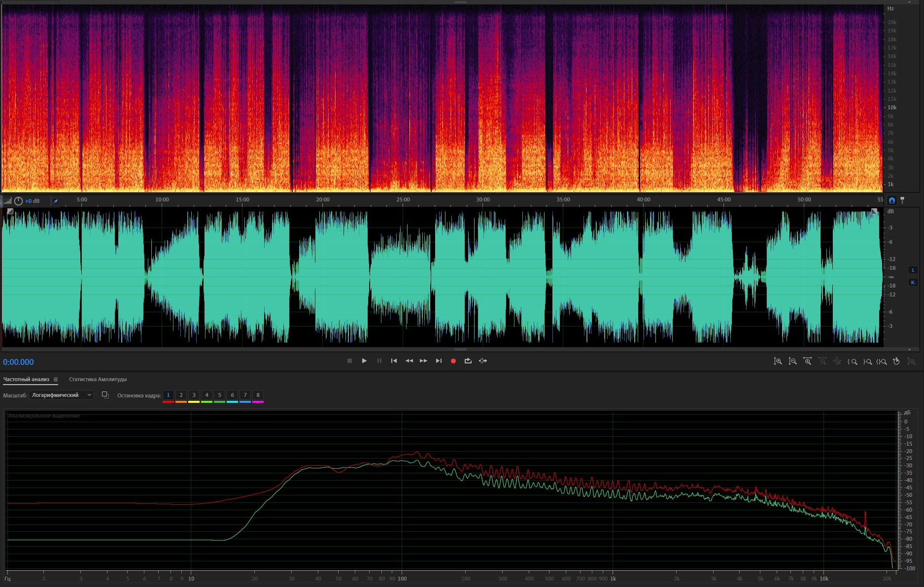Click the 1k label on frequency analysis axis
924x587 pixels.
613,579
